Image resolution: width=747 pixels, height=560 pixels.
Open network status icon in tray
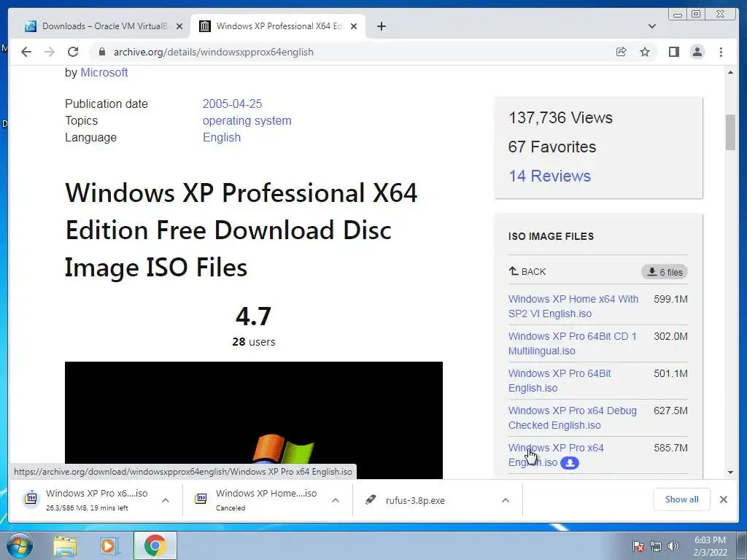click(x=656, y=546)
